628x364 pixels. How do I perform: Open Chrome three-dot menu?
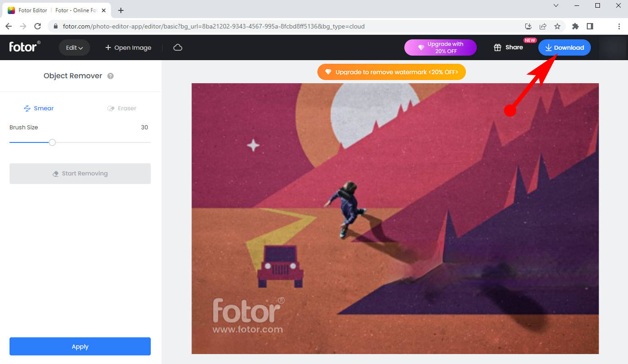pos(619,26)
